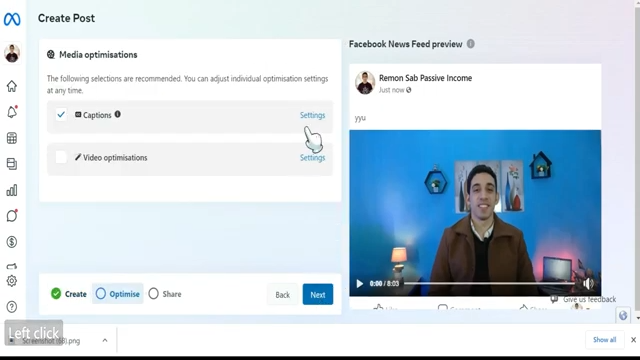Image resolution: width=640 pixels, height=360 pixels.
Task: Open the Meta logo home link
Action: click(x=12, y=19)
